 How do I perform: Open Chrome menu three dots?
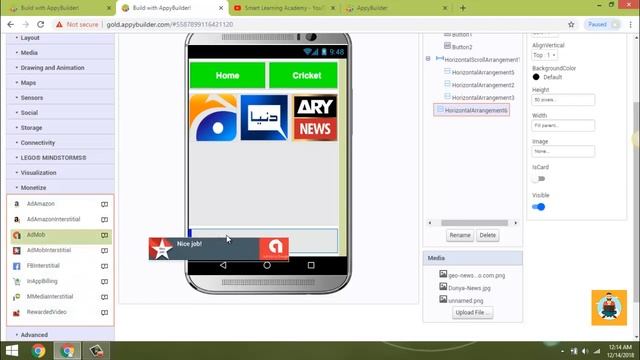pyautogui.click(x=631, y=24)
